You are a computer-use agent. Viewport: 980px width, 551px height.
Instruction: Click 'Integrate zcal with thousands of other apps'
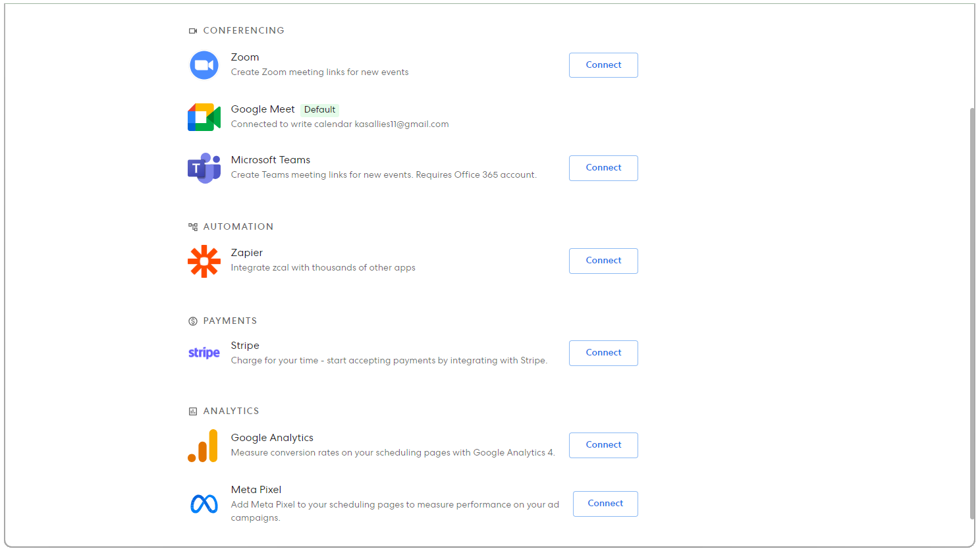(323, 268)
